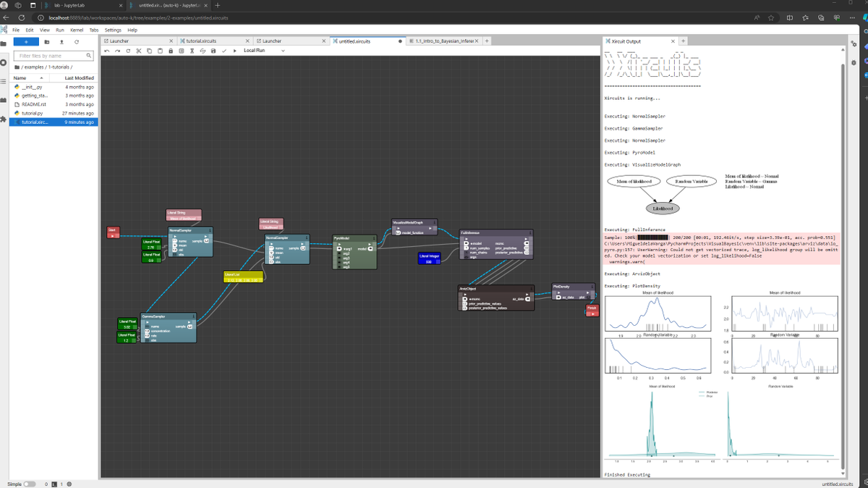Redo action in Xircuits toolbar
Image resolution: width=868 pixels, height=488 pixels.
click(x=117, y=51)
